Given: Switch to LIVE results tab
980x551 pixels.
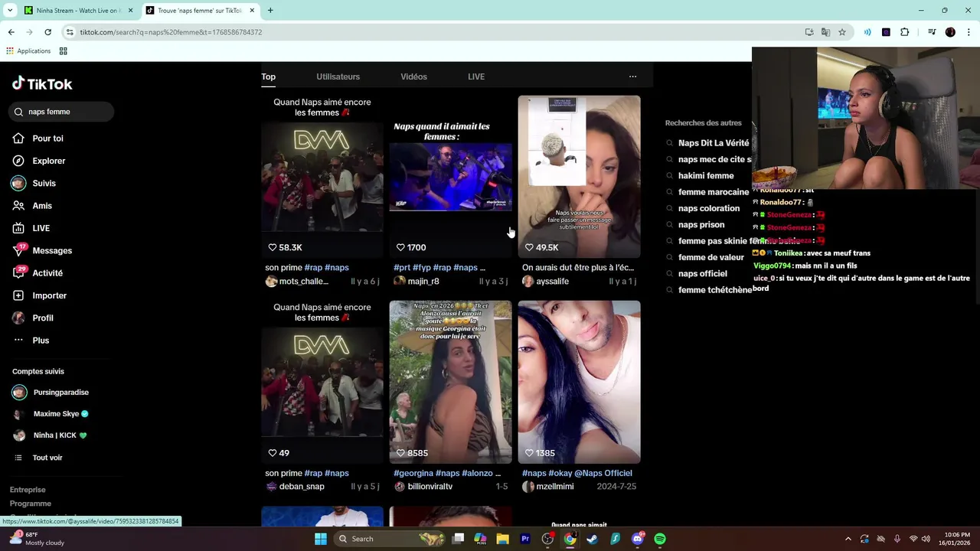Looking at the screenshot, I should click(476, 77).
